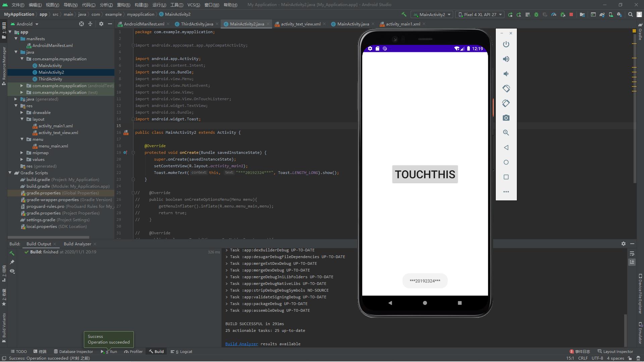
Task: Stop the running app with red square
Action: [x=571, y=14]
